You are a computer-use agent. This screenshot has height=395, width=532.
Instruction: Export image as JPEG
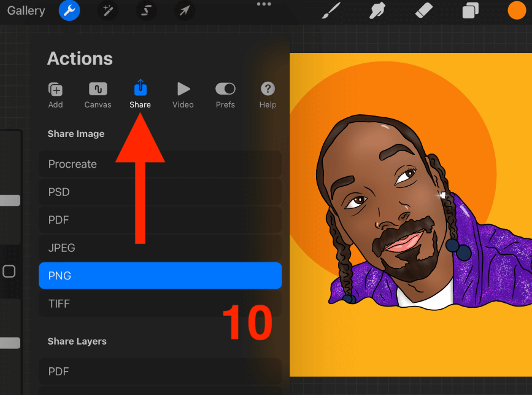pos(160,248)
